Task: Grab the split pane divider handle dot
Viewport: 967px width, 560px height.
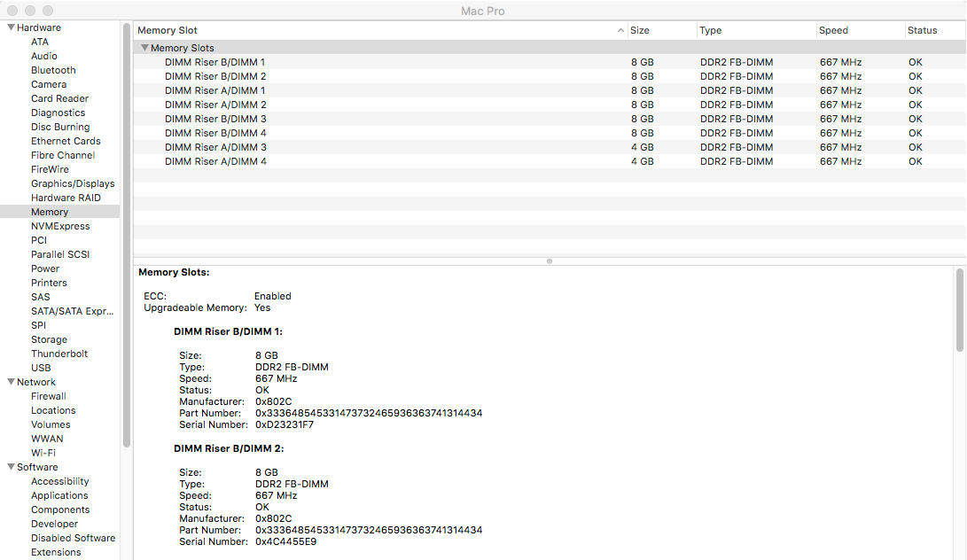Action: 550,261
